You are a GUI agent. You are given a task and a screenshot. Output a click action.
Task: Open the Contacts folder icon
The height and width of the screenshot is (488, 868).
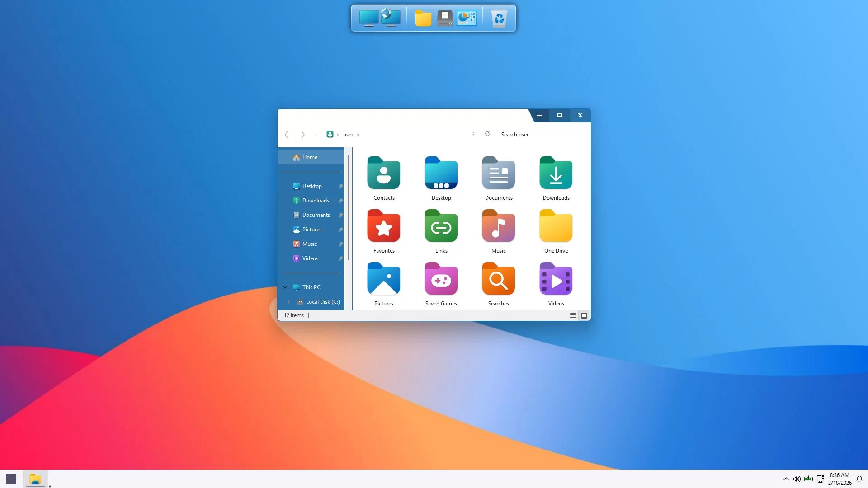383,174
